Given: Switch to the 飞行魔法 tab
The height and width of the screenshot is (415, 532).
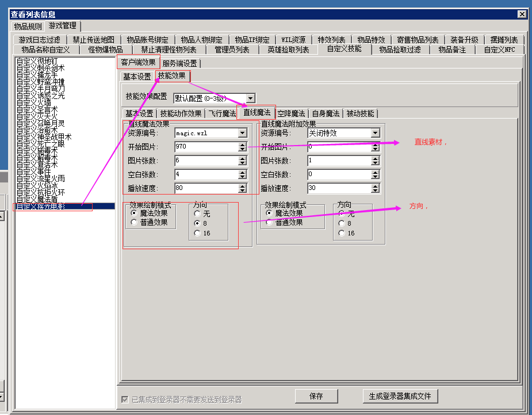Looking at the screenshot, I should 221,113.
